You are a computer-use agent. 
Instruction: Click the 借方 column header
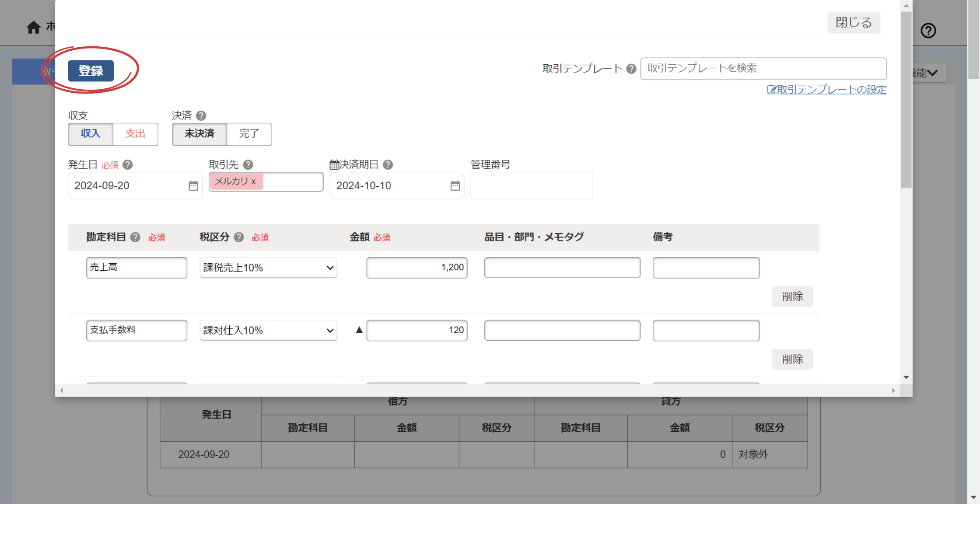(x=397, y=401)
